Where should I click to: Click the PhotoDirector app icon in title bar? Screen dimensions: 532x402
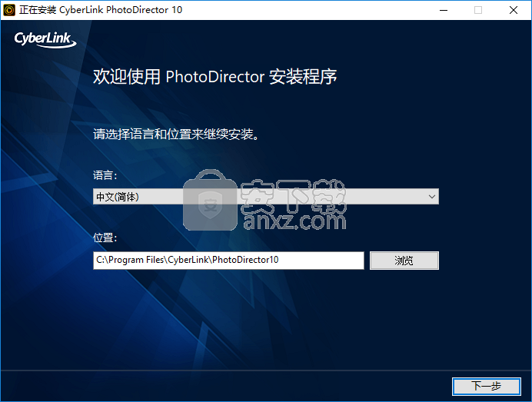(x=9, y=10)
